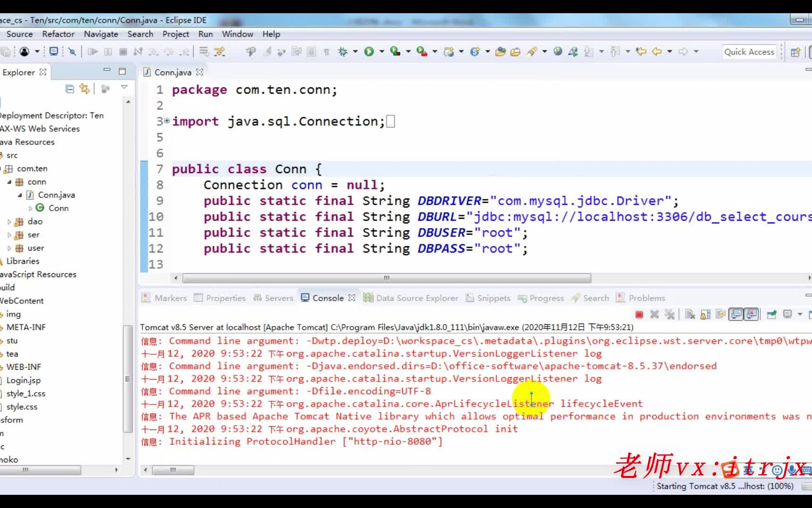Image resolution: width=812 pixels, height=508 pixels.
Task: Click Collapse All icon in Explorer panel
Action: 70,88
